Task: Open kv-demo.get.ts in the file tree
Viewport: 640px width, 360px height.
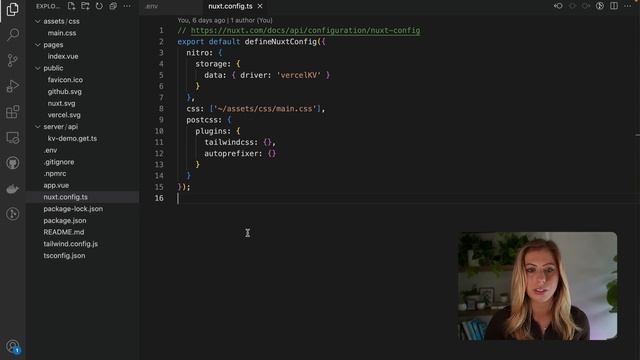Action: (72, 139)
